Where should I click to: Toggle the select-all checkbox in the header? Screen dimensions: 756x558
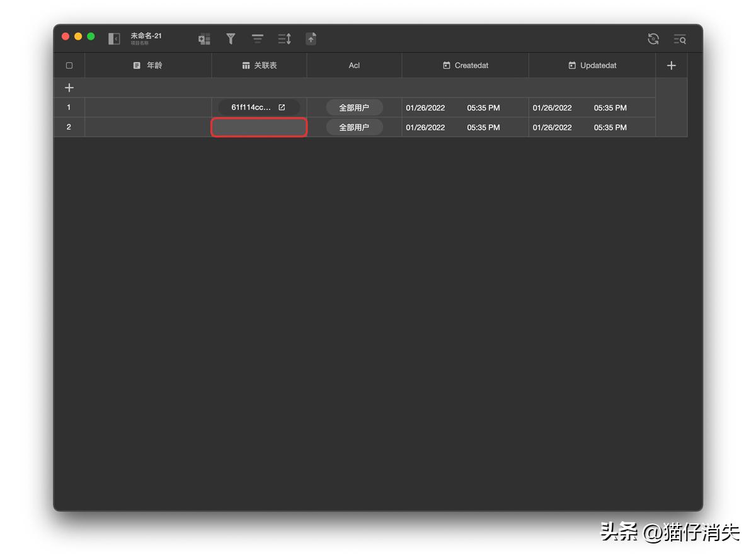pyautogui.click(x=69, y=65)
